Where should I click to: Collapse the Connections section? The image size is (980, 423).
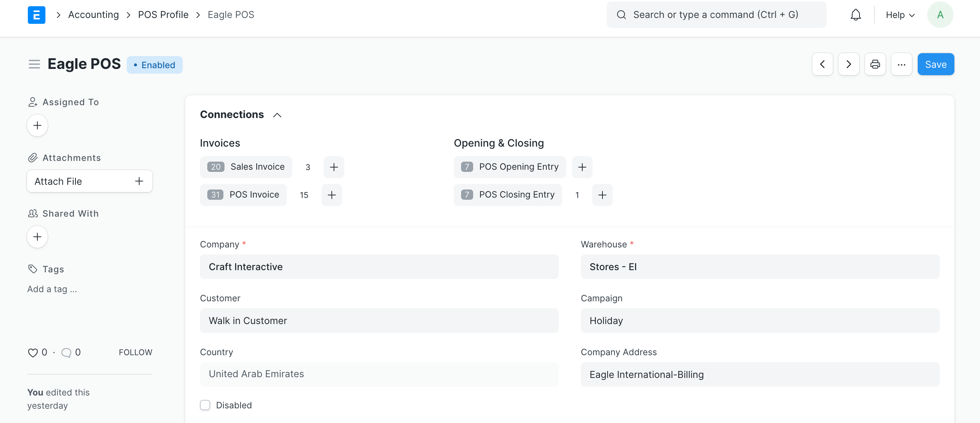pos(277,115)
